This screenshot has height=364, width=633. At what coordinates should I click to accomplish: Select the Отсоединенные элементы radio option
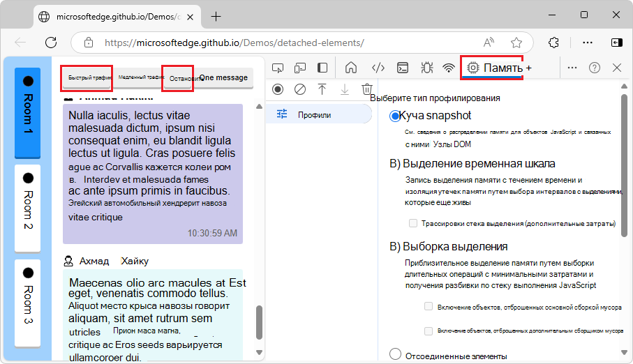point(395,354)
